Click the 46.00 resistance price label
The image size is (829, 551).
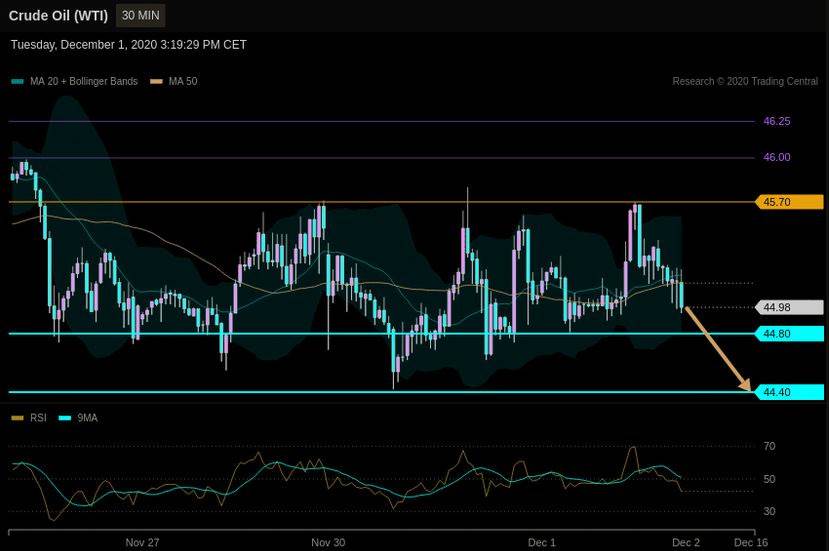pyautogui.click(x=777, y=157)
